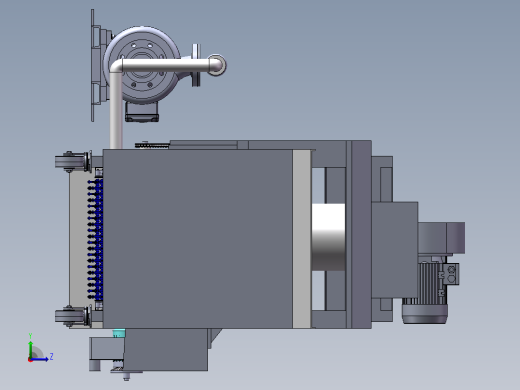Select the large dark gray main enclosure

click(x=198, y=239)
